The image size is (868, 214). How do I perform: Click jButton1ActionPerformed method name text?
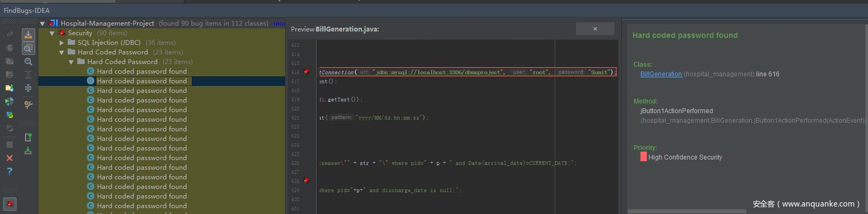(677, 111)
